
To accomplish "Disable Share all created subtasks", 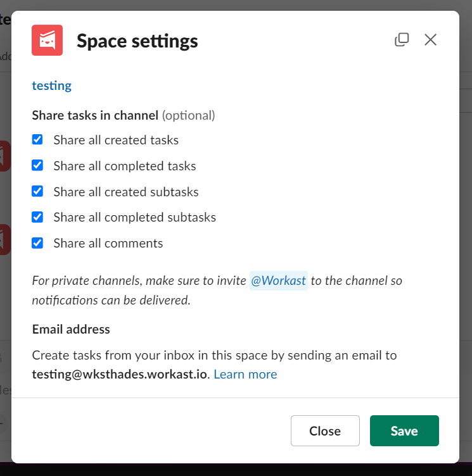I will click(x=37, y=191).
